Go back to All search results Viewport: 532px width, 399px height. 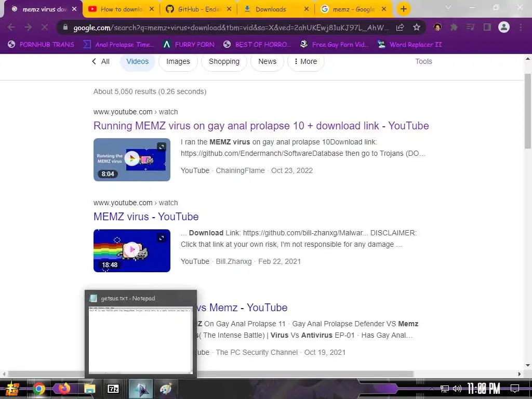coord(101,61)
